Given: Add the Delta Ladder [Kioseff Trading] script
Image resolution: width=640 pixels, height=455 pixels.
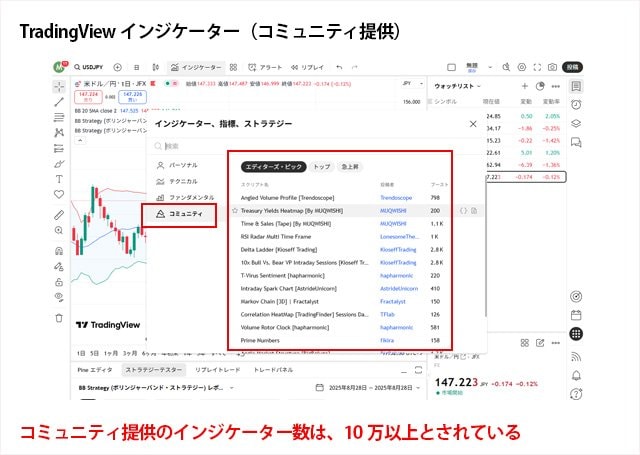Looking at the screenshot, I should coord(279,249).
